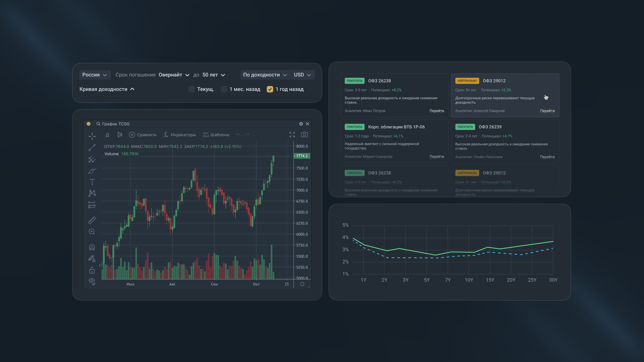
Task: Change candlestick chart style icon
Action: coord(120,134)
